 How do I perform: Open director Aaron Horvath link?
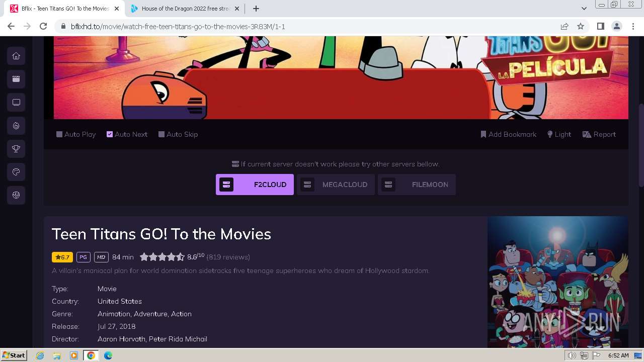tap(121, 339)
